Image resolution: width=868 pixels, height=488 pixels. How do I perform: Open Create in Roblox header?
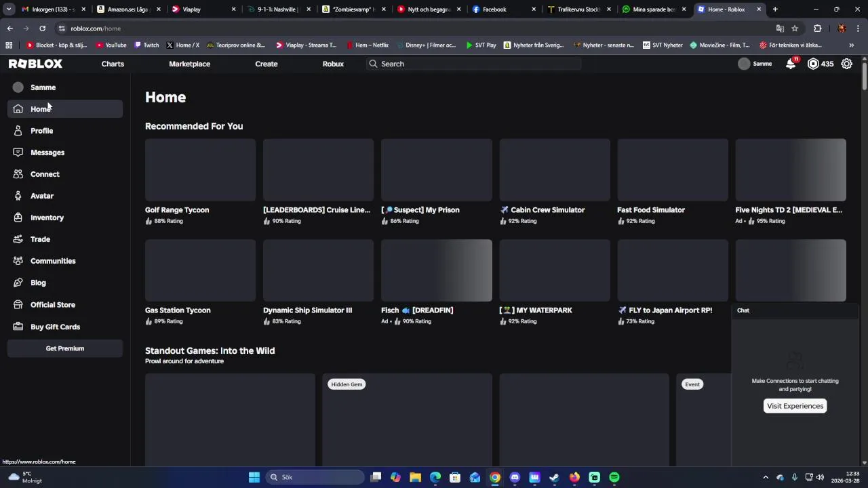[267, 64]
